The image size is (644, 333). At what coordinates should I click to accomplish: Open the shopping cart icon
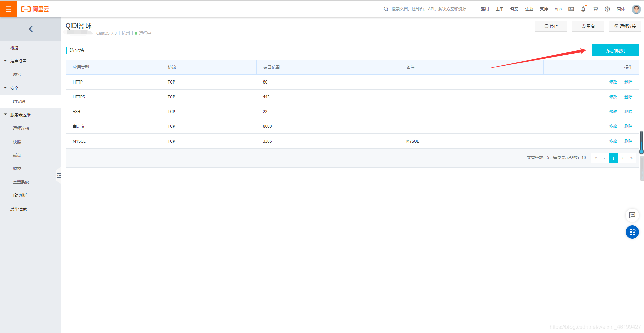click(x=595, y=9)
